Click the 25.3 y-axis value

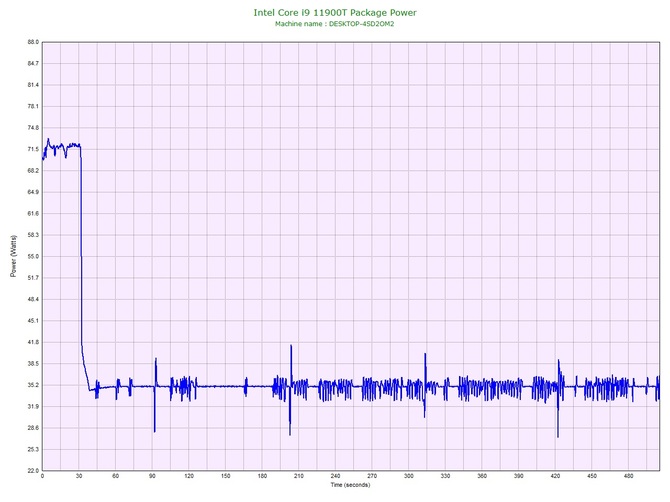(33, 449)
